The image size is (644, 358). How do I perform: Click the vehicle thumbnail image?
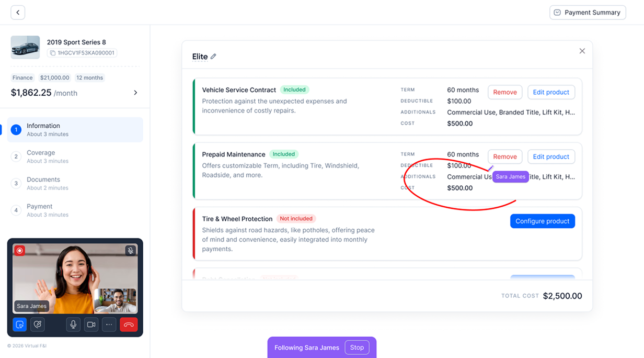pyautogui.click(x=25, y=47)
